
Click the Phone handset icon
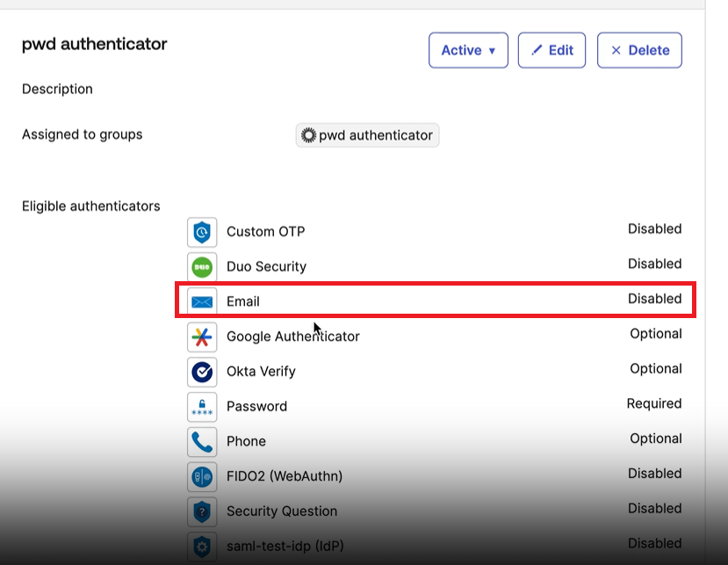202,441
